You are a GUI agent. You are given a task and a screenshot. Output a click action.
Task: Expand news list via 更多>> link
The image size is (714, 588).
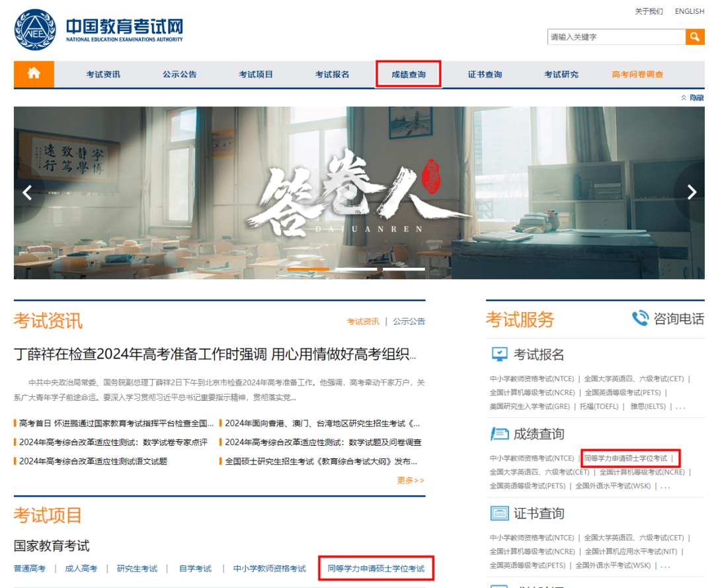(411, 480)
